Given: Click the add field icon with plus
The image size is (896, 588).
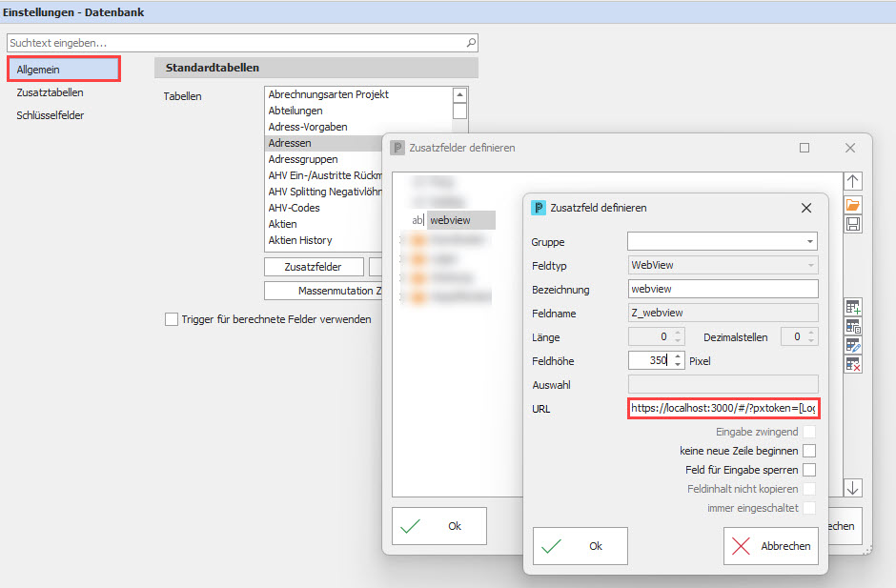Looking at the screenshot, I should 853,307.
